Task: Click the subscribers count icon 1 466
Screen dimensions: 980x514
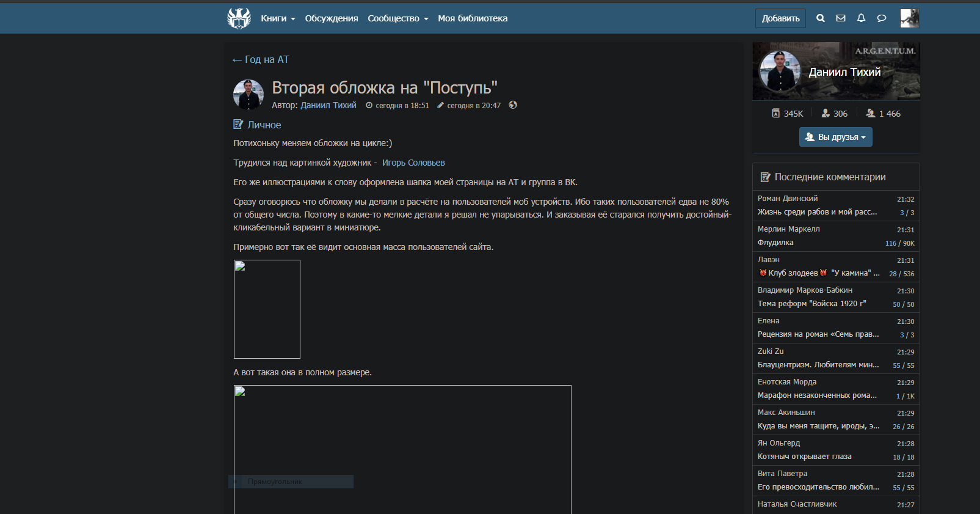Action: pyautogui.click(x=871, y=114)
